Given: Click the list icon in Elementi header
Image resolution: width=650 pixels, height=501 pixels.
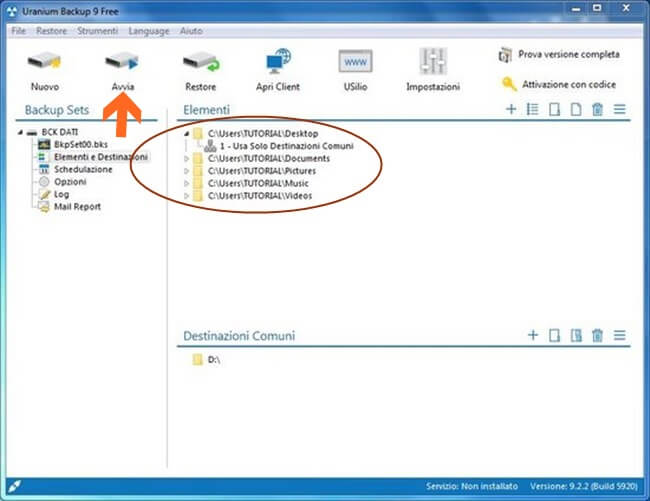Looking at the screenshot, I should tap(532, 109).
